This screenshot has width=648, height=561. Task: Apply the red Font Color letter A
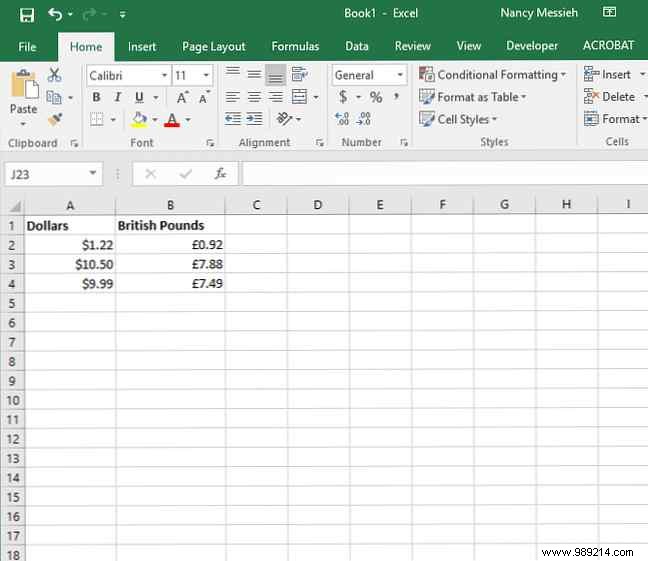(x=172, y=120)
